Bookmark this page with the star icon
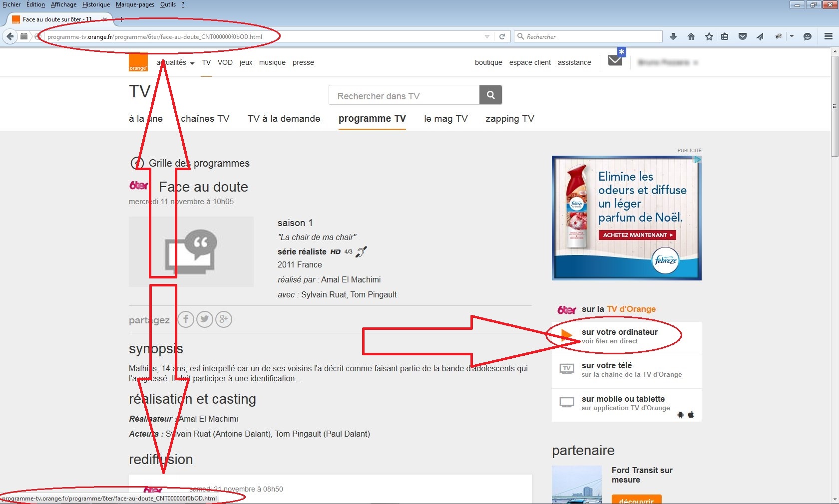This screenshot has height=504, width=839. click(709, 36)
